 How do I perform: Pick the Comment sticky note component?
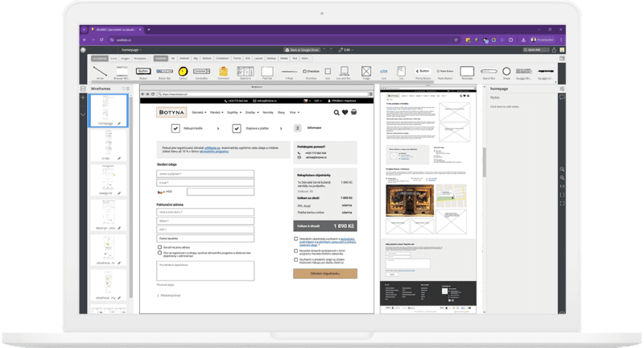click(x=222, y=72)
